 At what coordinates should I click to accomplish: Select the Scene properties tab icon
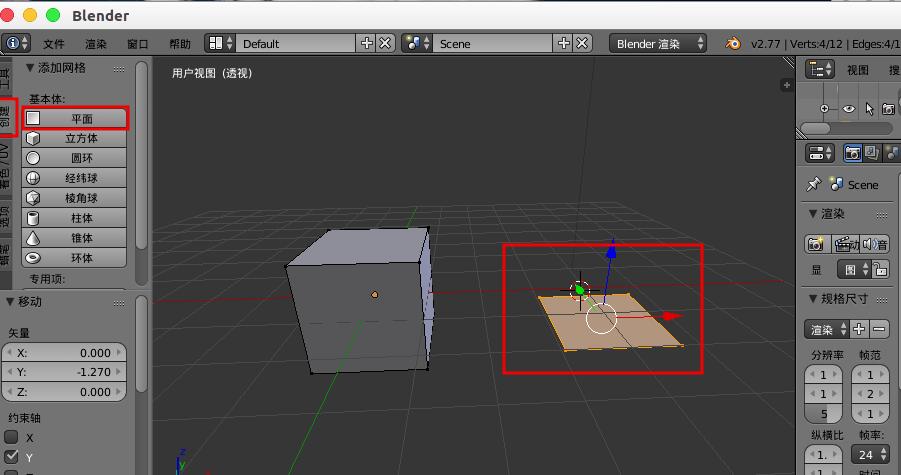point(892,153)
